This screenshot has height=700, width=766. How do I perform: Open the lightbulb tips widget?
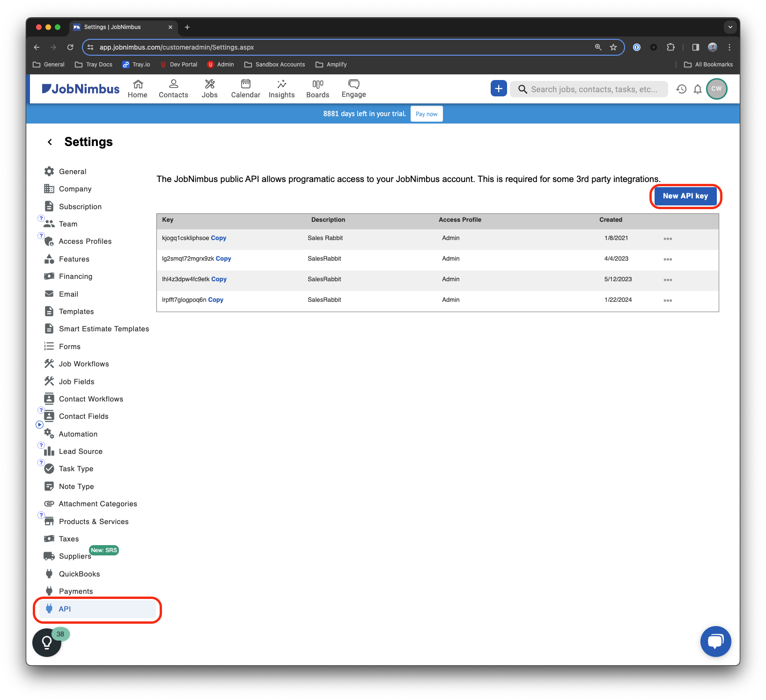coord(47,642)
